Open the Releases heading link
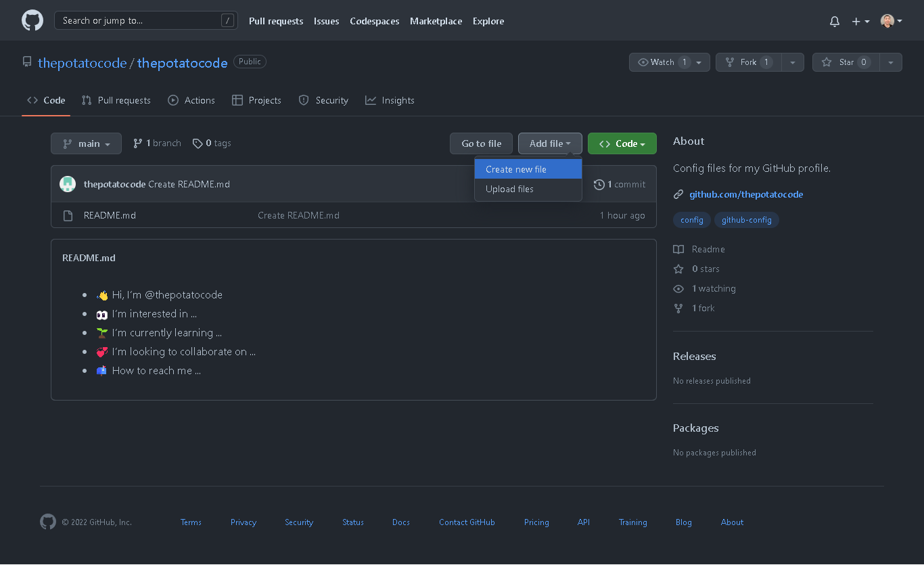 pos(694,356)
